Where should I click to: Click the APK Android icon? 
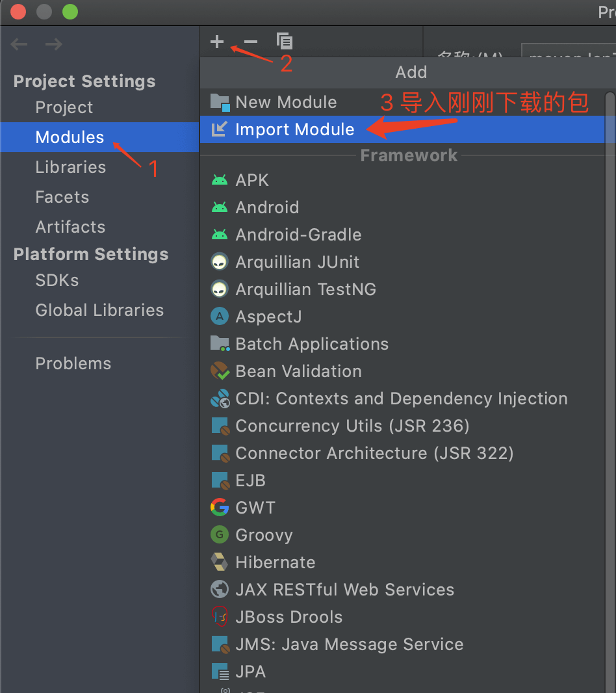tap(220, 180)
